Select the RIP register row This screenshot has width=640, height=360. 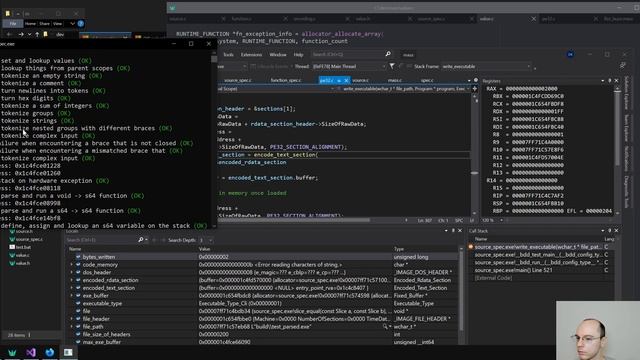pyautogui.click(x=528, y=196)
